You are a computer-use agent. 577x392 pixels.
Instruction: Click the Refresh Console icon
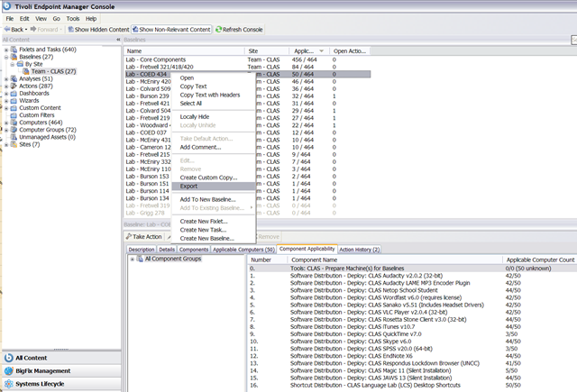(x=217, y=30)
